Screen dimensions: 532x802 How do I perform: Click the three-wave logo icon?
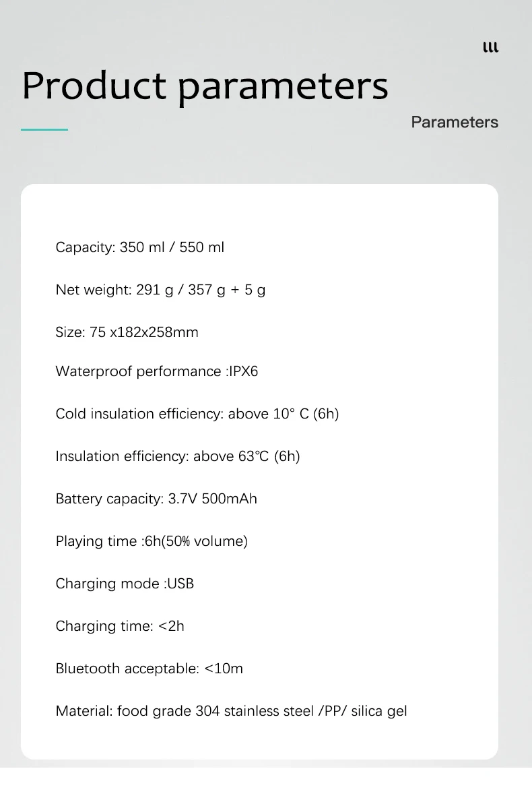[491, 47]
